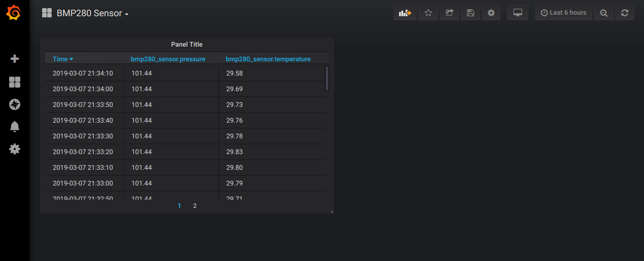Click the Grafana logo home icon
Viewport: 644px width, 261px height.
(x=14, y=13)
